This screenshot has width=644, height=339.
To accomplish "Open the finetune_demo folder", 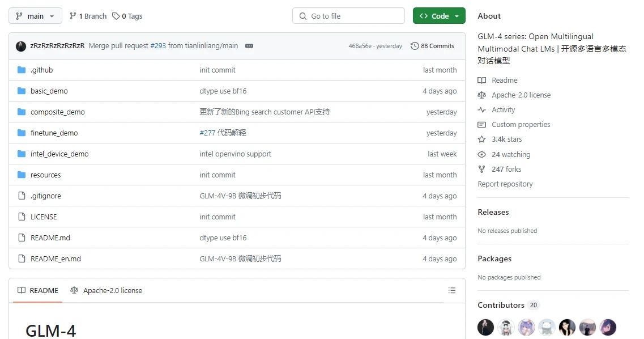I will tap(54, 133).
